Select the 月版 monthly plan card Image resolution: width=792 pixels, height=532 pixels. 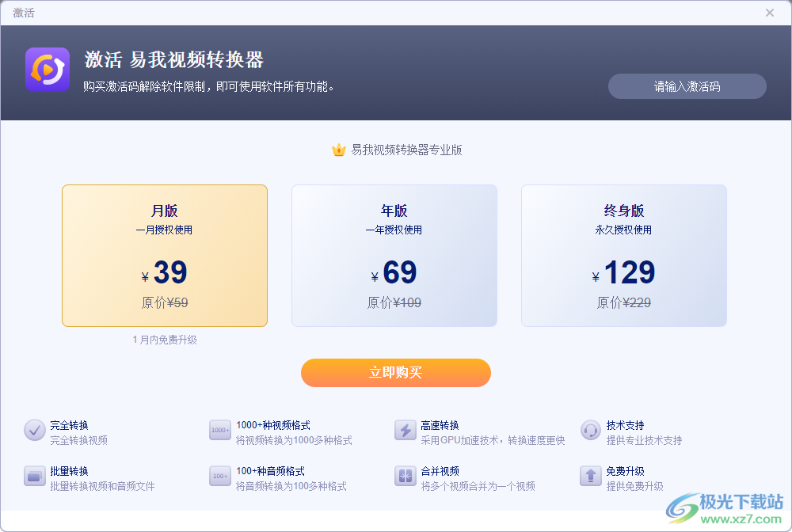click(165, 256)
